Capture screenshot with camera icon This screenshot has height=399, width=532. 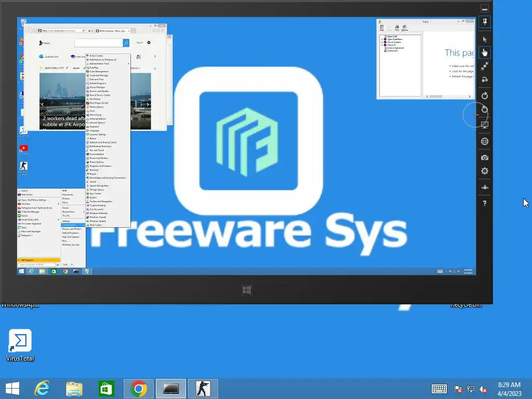[x=485, y=157]
